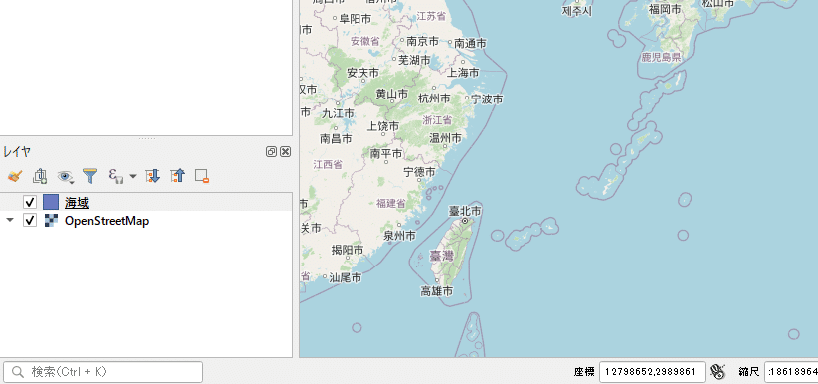
Task: Click 泉州市 label on the map
Action: pyautogui.click(x=400, y=236)
